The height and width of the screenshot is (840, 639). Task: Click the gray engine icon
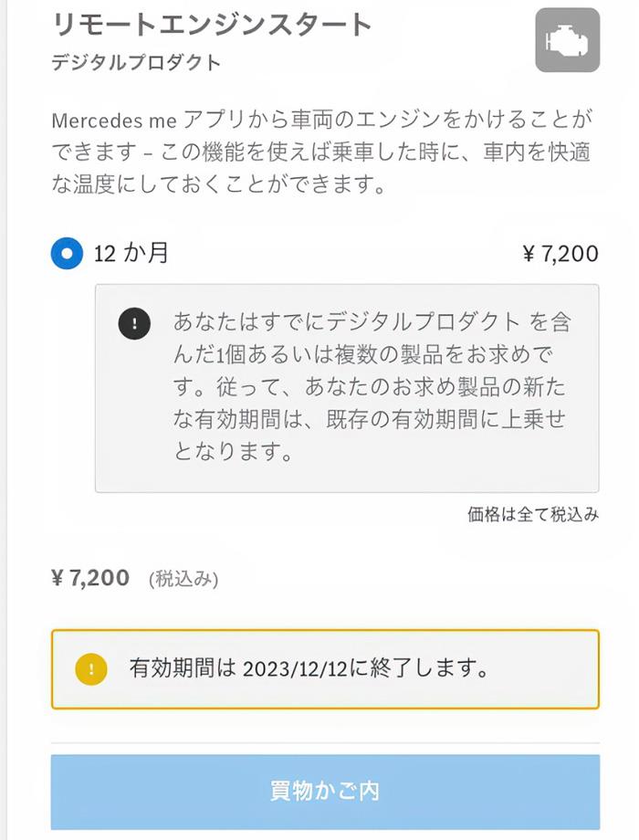coord(567,40)
